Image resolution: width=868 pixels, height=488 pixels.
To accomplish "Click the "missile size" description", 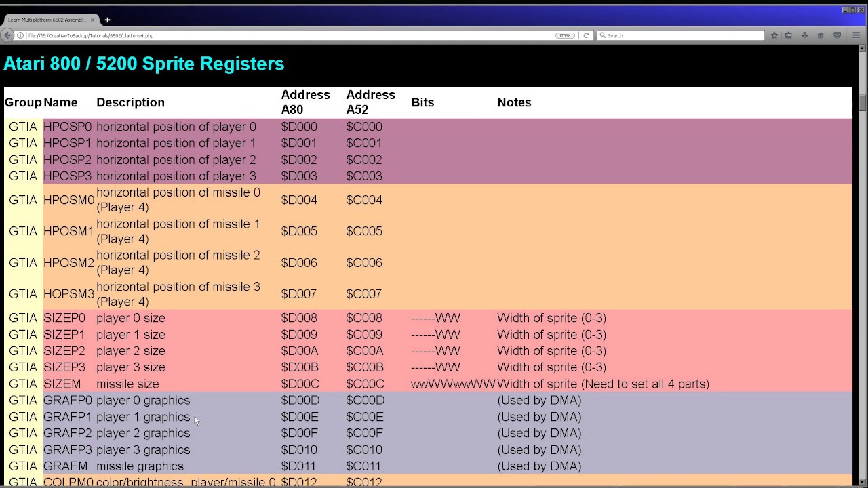I will click(x=127, y=384).
